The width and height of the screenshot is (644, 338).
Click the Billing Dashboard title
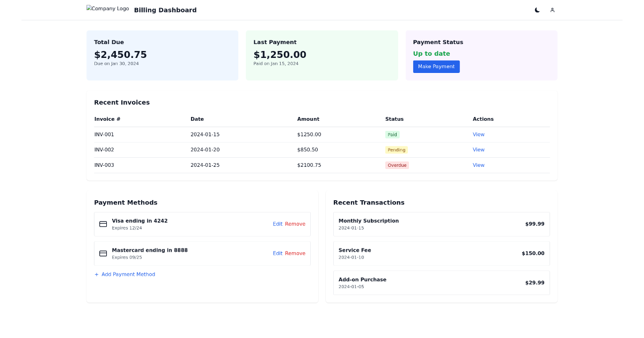point(165,10)
